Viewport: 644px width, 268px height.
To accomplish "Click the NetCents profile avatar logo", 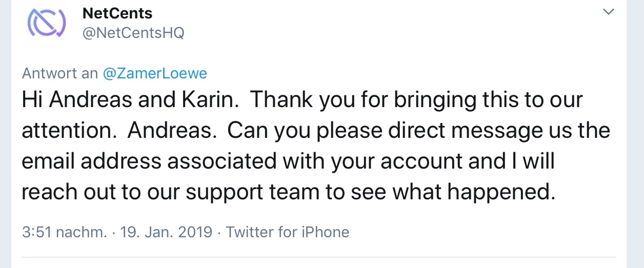I will click(x=47, y=24).
